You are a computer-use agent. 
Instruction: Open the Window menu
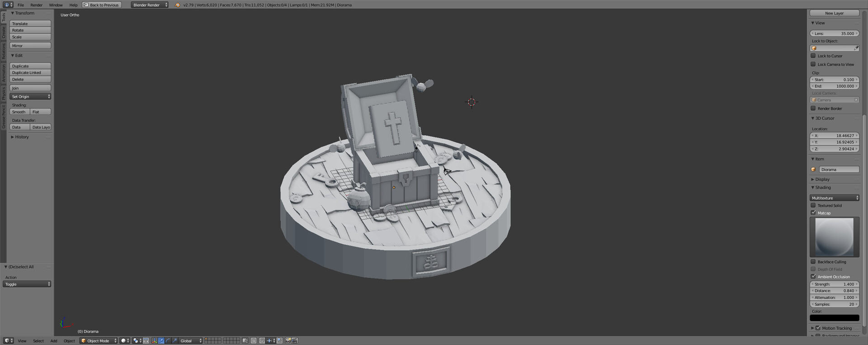(56, 5)
